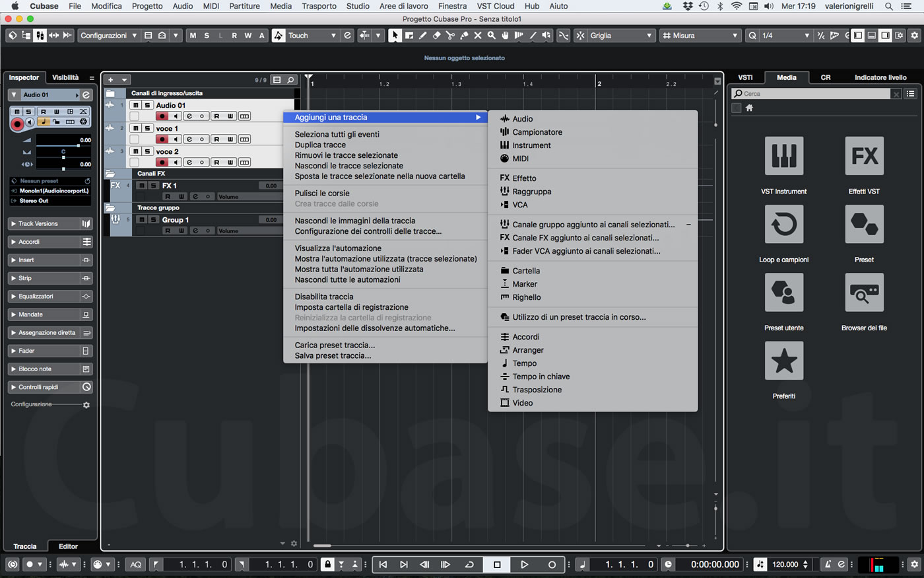Viewport: 924px width, 578px height.
Task: Select the Draw pencil tool
Action: tap(422, 36)
